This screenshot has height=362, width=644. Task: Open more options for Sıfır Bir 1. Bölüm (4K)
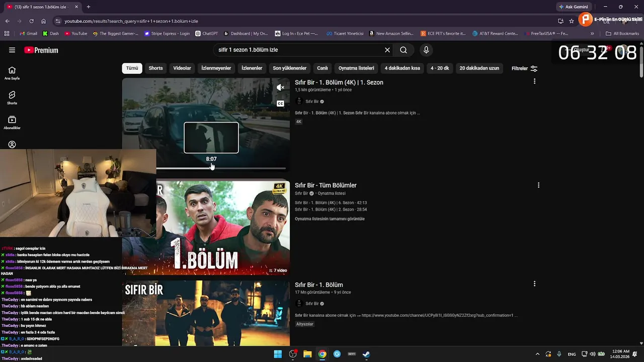(x=534, y=81)
